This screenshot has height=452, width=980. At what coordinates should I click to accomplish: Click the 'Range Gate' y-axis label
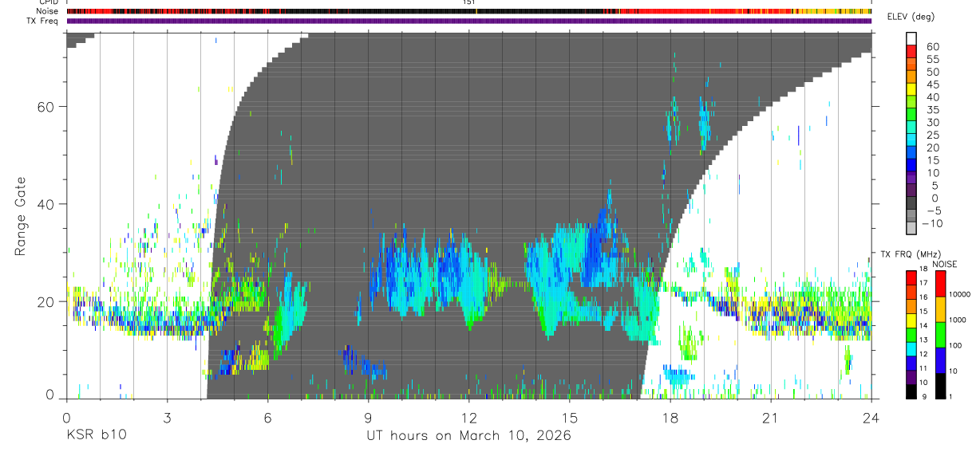pos(21,217)
